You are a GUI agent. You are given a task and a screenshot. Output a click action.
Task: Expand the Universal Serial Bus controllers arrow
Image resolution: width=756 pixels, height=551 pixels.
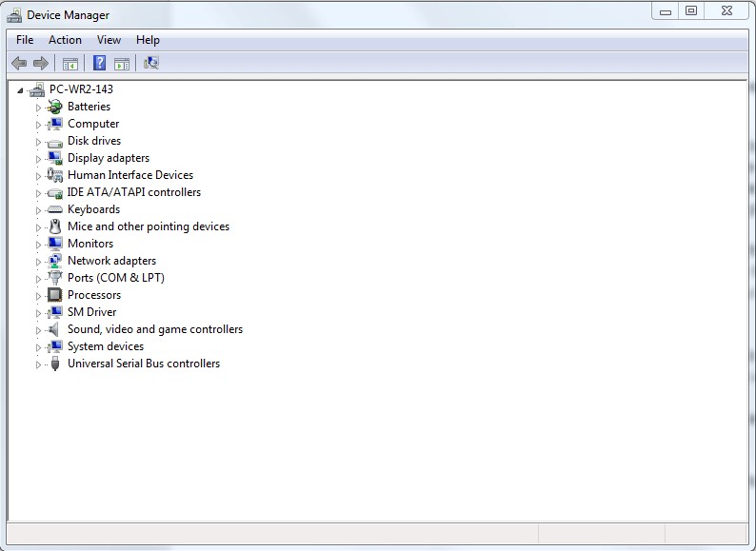coord(39,364)
